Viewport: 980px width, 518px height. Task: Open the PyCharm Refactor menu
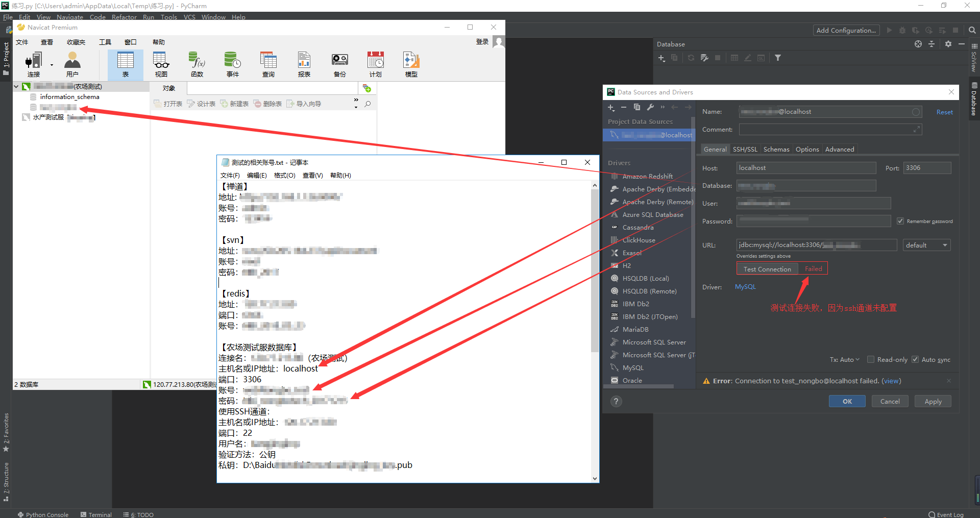point(125,17)
